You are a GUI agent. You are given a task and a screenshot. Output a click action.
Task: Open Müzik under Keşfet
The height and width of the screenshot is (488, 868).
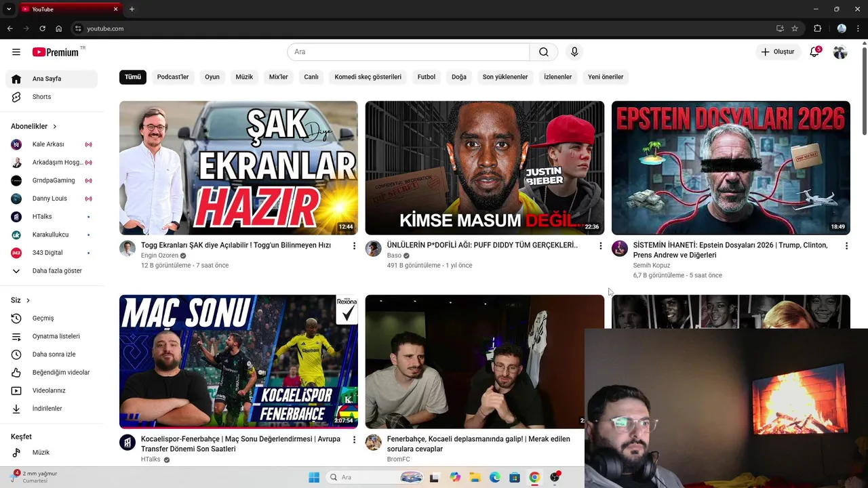point(52,453)
